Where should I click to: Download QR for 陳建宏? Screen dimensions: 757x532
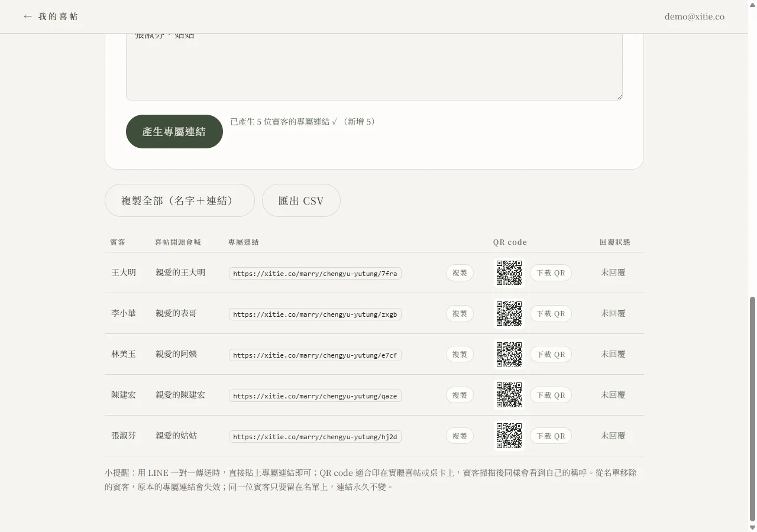tap(551, 395)
